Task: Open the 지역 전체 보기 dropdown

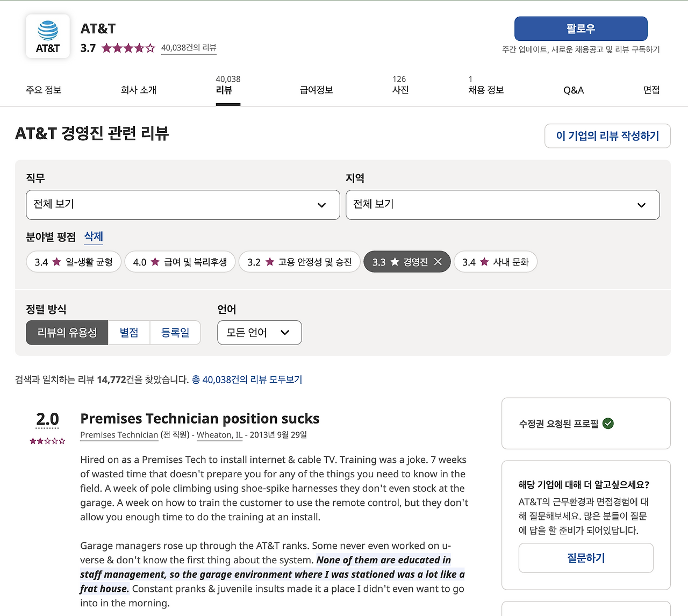Action: click(503, 205)
